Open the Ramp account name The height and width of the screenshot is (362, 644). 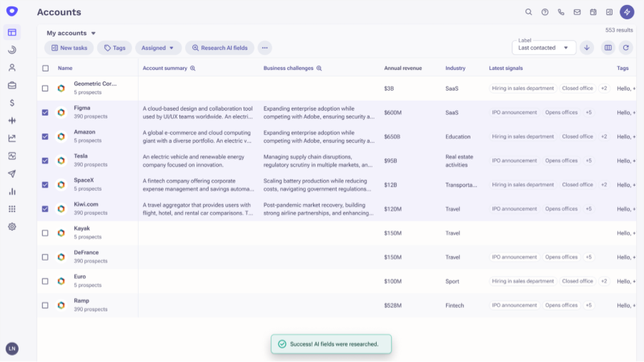click(x=81, y=301)
